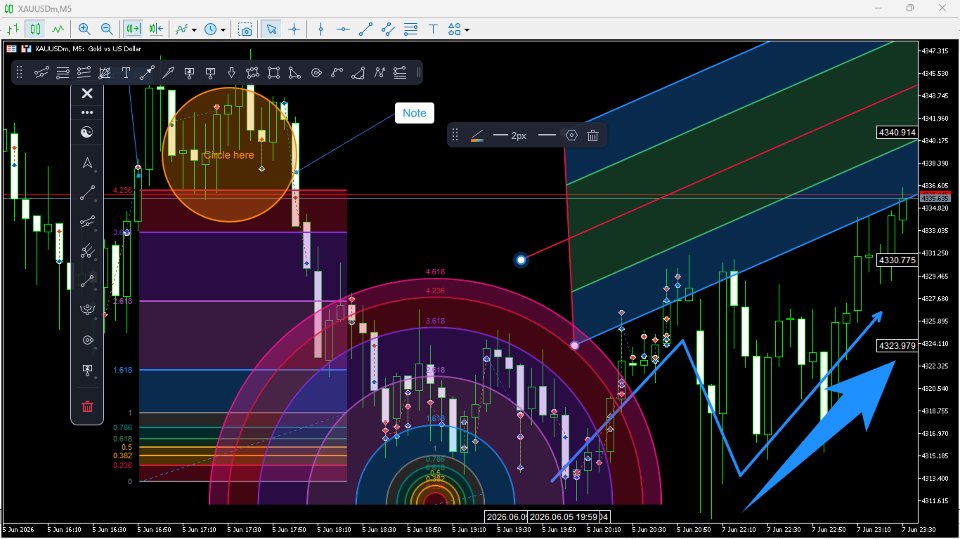The height and width of the screenshot is (539, 960).
Task: Pick the pin marker tool in drawing toolbar
Action: 147,73
